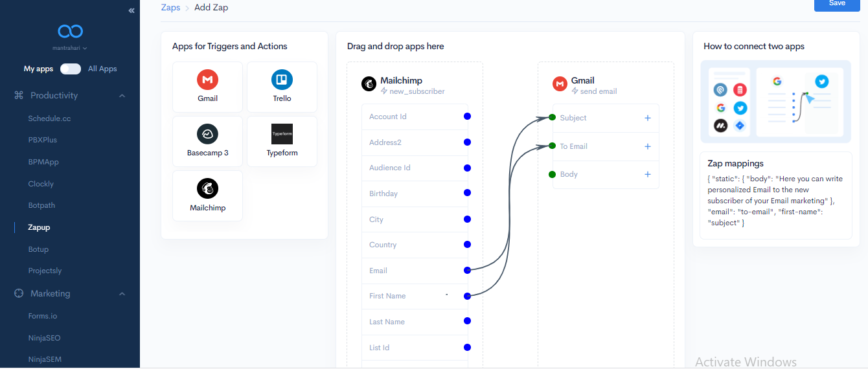Open PBXPlus in the sidebar
This screenshot has width=868, height=369.
(x=43, y=140)
